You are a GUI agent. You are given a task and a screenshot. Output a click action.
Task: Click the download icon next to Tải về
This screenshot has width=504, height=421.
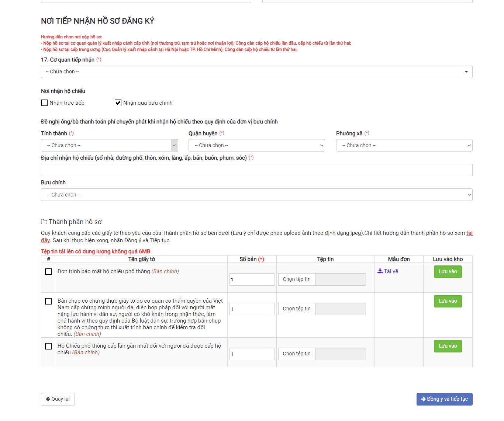pos(380,271)
